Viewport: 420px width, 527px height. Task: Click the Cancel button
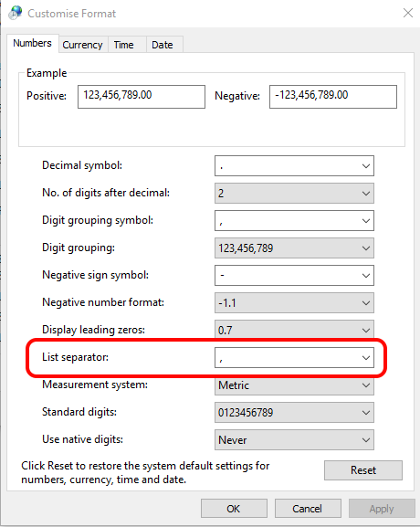pos(308,509)
